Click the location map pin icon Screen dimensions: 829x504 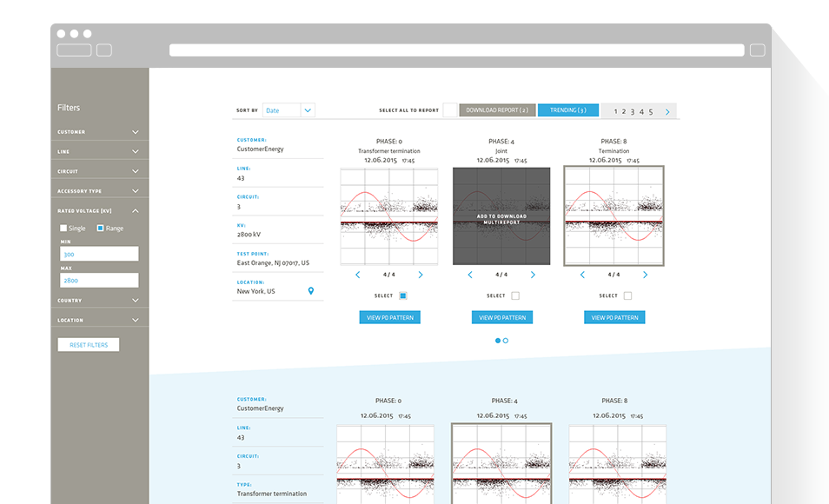(311, 291)
